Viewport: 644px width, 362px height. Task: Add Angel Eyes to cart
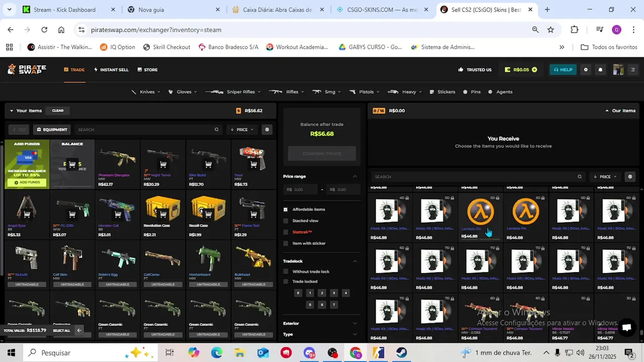click(x=27, y=214)
